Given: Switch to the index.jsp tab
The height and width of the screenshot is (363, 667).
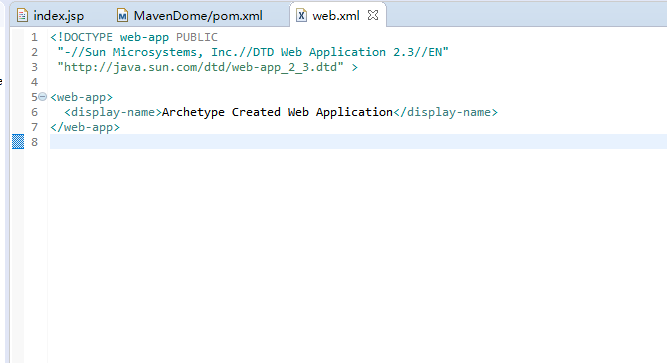Looking at the screenshot, I should tap(50, 16).
